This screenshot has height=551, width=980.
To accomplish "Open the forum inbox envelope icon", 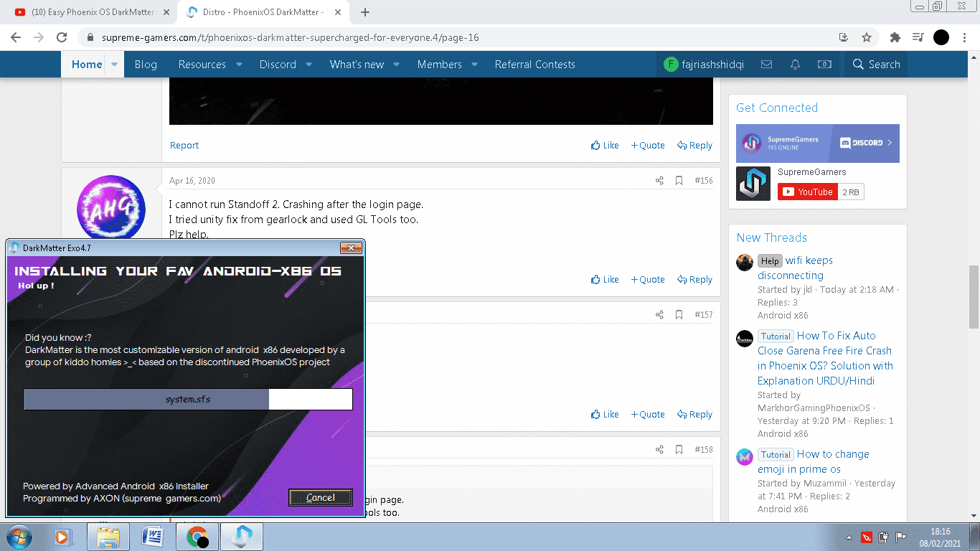I will click(x=766, y=65).
